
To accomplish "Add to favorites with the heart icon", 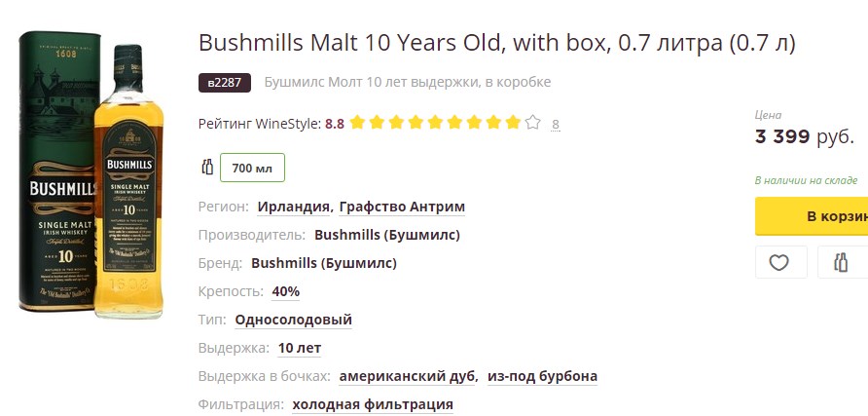I will [780, 262].
